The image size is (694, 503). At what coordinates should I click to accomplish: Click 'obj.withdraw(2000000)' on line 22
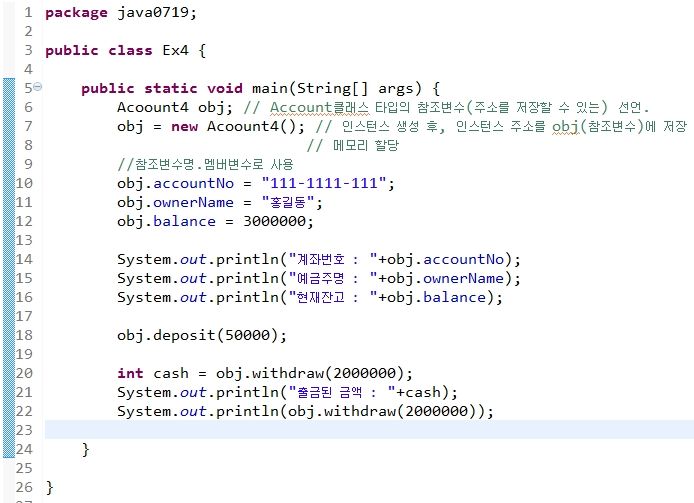coord(382,411)
